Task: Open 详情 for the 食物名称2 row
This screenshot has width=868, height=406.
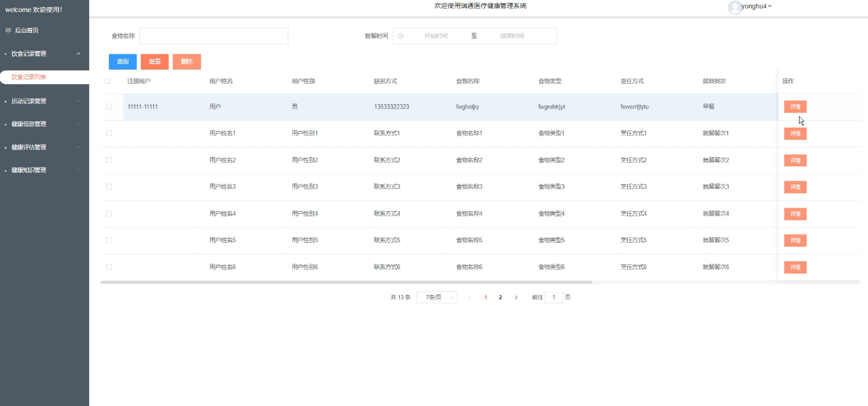Action: point(795,160)
